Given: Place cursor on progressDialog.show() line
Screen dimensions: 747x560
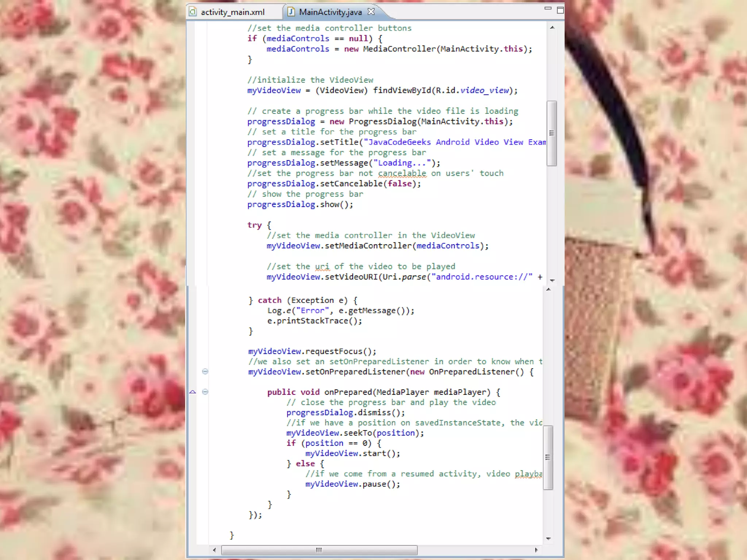Looking at the screenshot, I should pos(300,205).
